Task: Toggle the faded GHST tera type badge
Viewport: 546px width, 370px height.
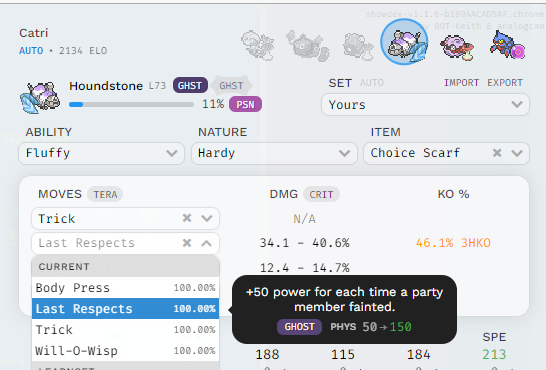Action: click(232, 85)
